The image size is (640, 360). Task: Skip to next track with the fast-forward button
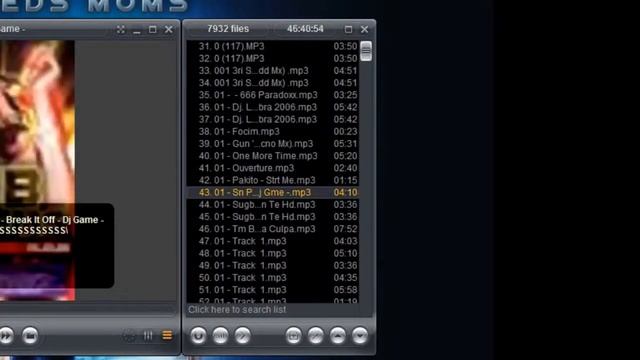(6, 336)
